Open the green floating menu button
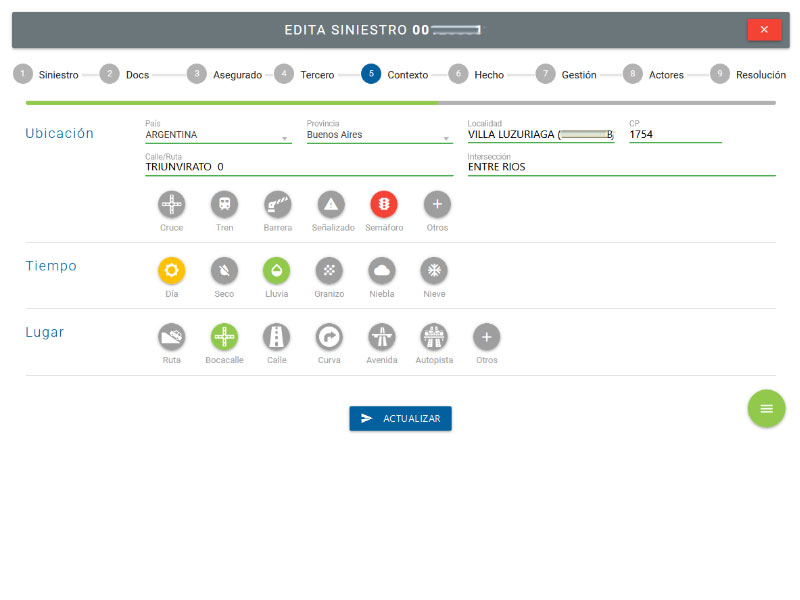800x600 pixels. [x=766, y=408]
